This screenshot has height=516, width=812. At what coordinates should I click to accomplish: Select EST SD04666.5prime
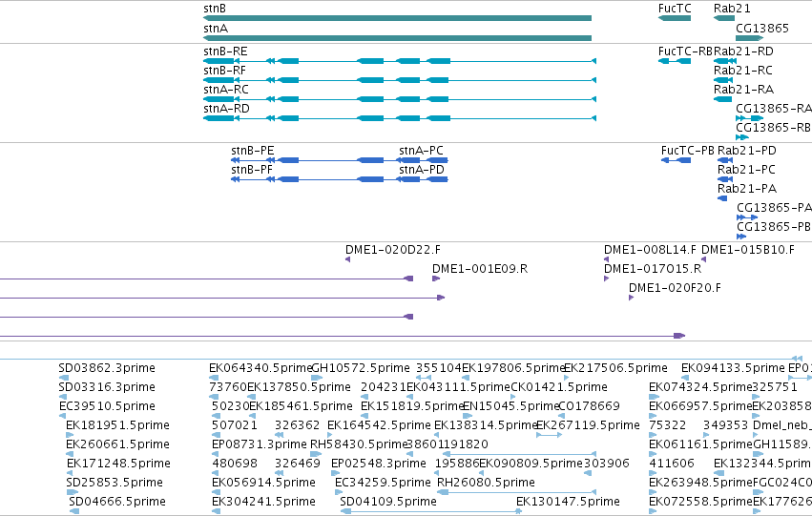(117, 503)
